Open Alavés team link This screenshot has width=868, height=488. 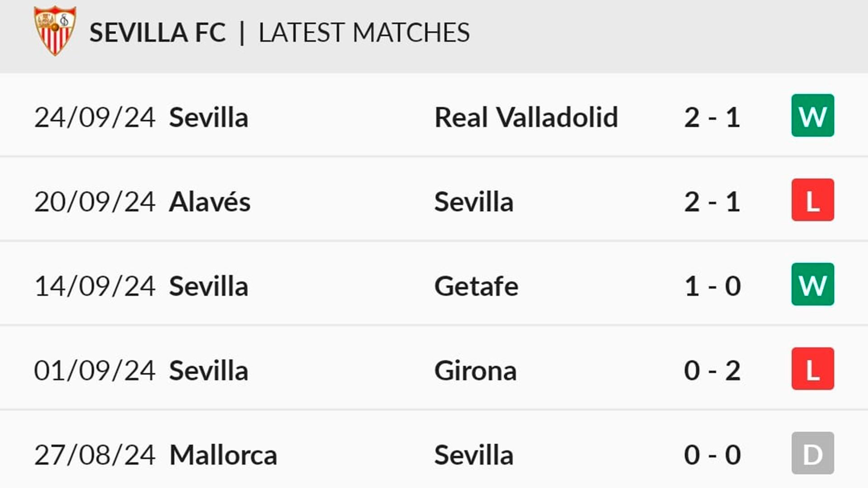[x=209, y=202]
